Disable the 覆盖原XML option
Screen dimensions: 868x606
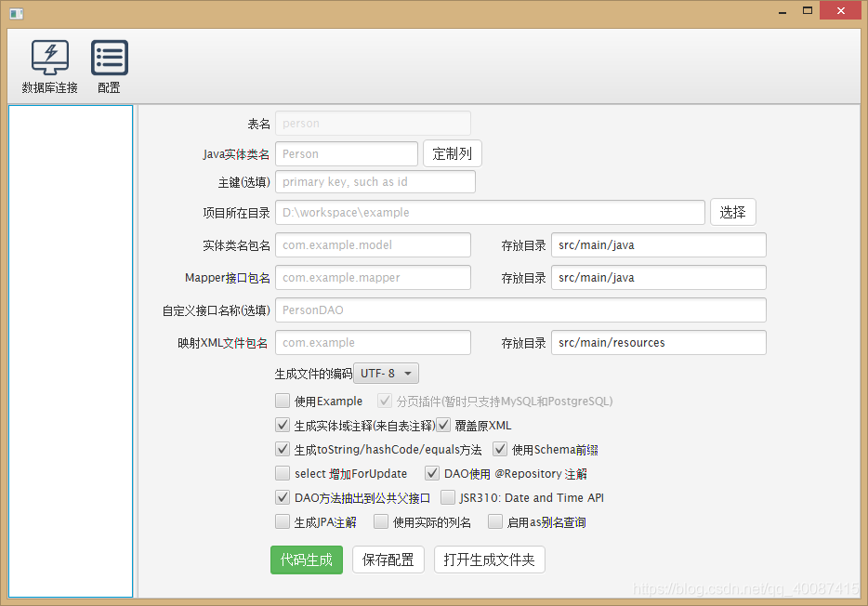pyautogui.click(x=443, y=425)
